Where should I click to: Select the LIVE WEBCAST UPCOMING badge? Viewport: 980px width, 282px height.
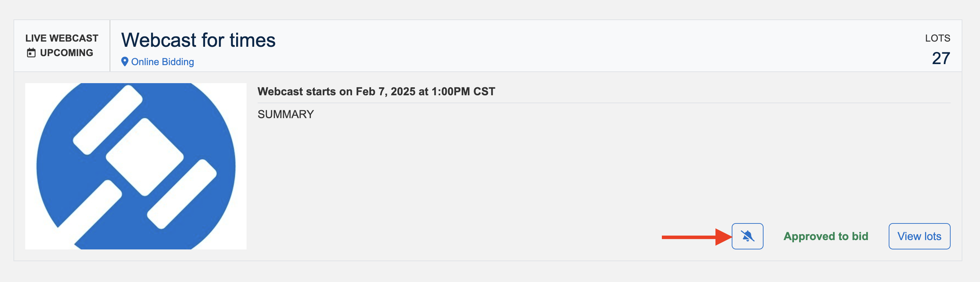tap(62, 45)
